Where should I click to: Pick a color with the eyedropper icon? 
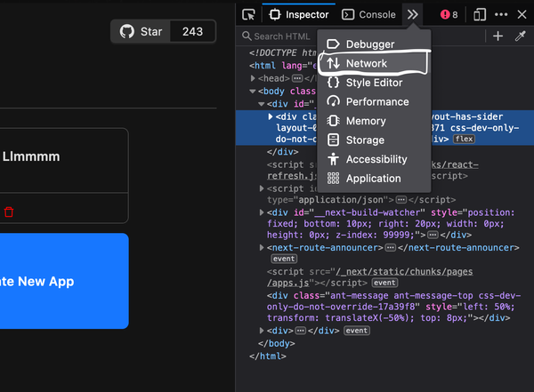[x=521, y=36]
